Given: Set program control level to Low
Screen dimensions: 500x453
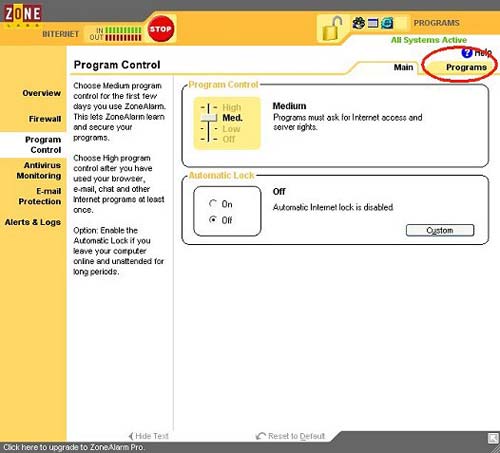Looking at the screenshot, I should point(231,129).
